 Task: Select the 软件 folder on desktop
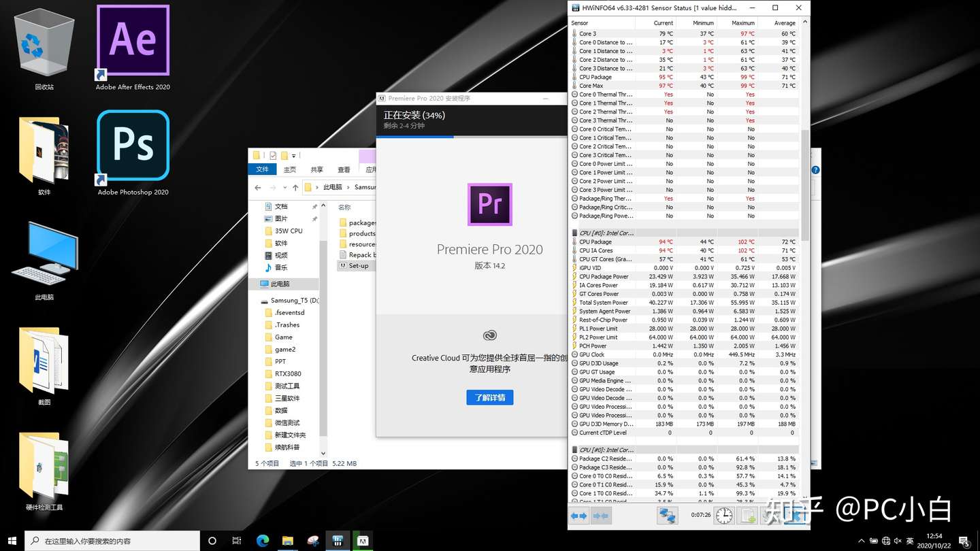[44, 155]
